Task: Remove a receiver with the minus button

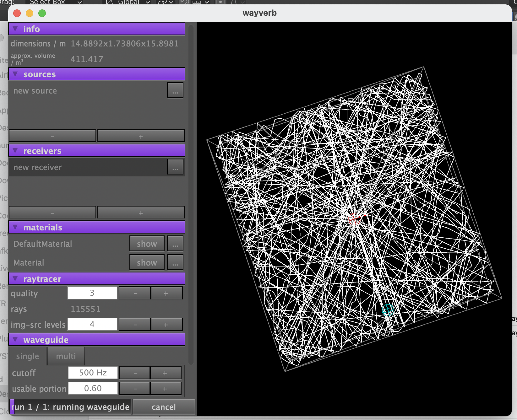Action: tap(52, 213)
